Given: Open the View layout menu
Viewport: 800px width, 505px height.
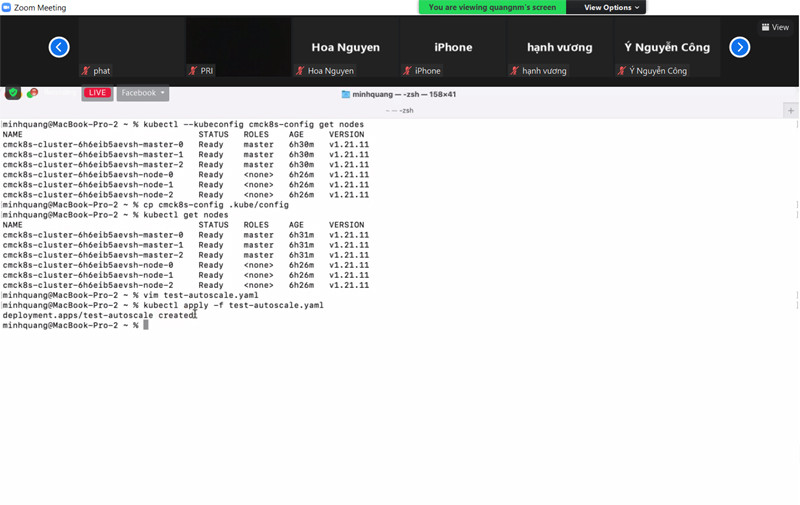Looking at the screenshot, I should (775, 27).
